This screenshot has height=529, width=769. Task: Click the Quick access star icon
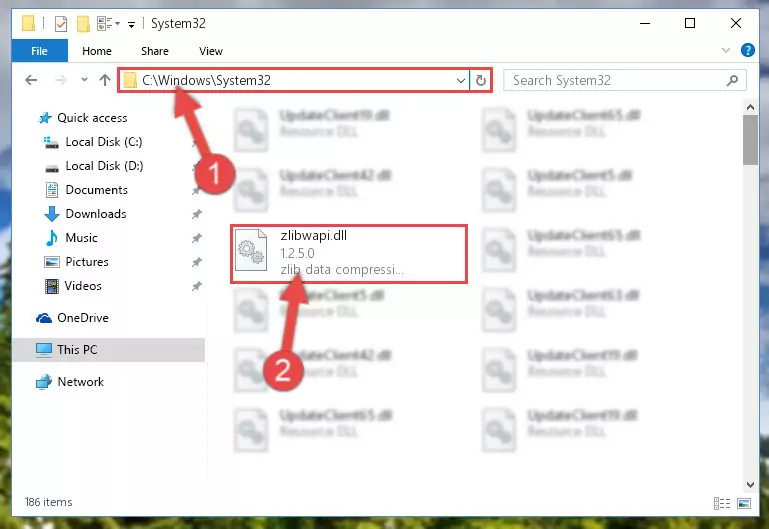click(45, 118)
